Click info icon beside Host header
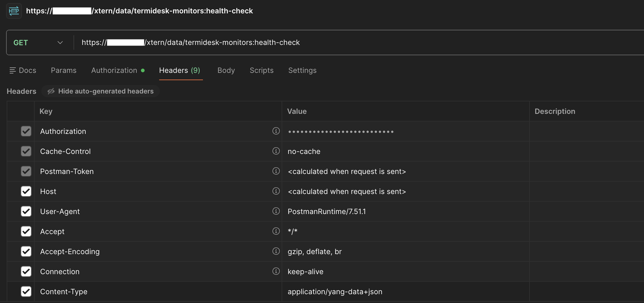Viewport: 644px width, 303px height. [276, 191]
